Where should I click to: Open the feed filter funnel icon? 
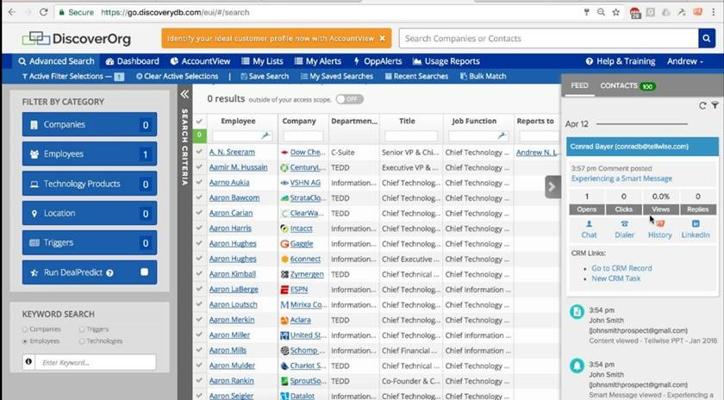coord(715,106)
